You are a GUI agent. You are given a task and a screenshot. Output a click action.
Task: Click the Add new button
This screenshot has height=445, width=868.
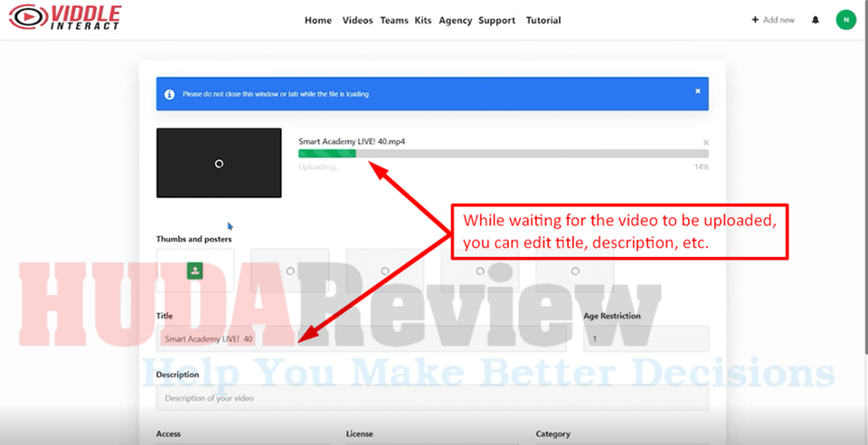point(773,20)
